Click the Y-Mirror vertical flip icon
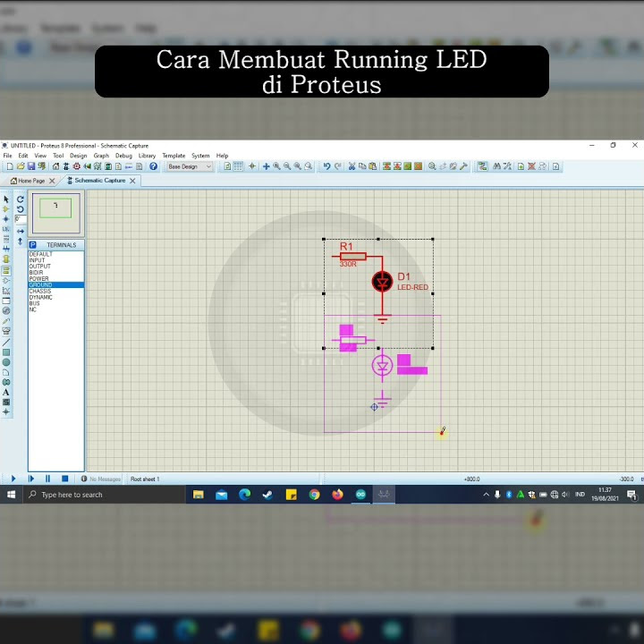This screenshot has height=644, width=644. coord(20,241)
